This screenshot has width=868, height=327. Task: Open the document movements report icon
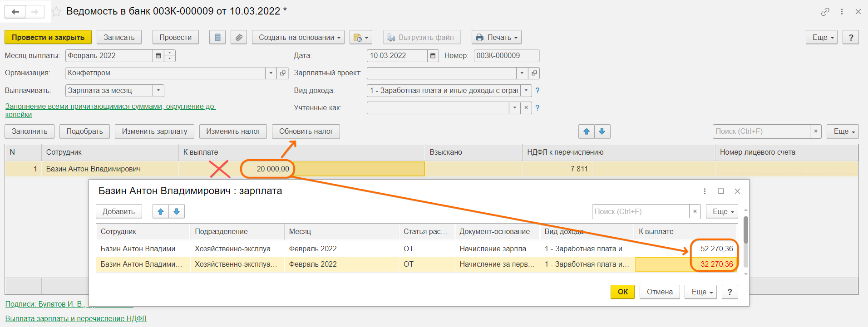point(217,37)
